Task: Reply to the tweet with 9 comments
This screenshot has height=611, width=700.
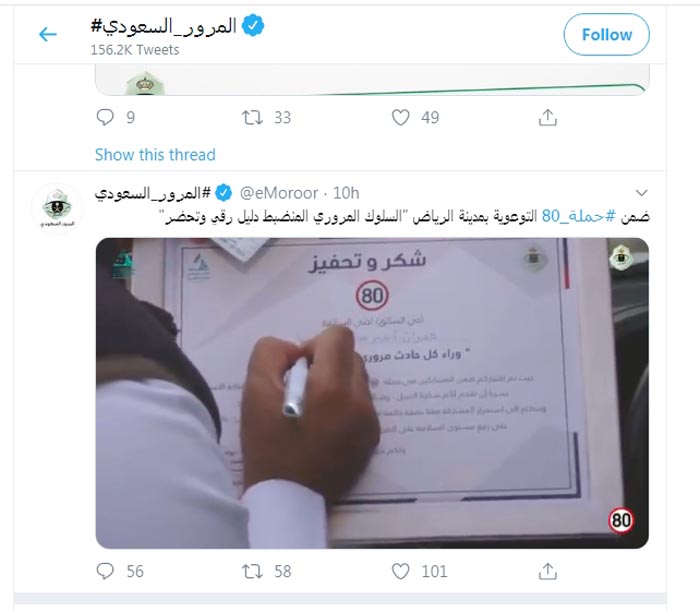Action: tap(105, 117)
